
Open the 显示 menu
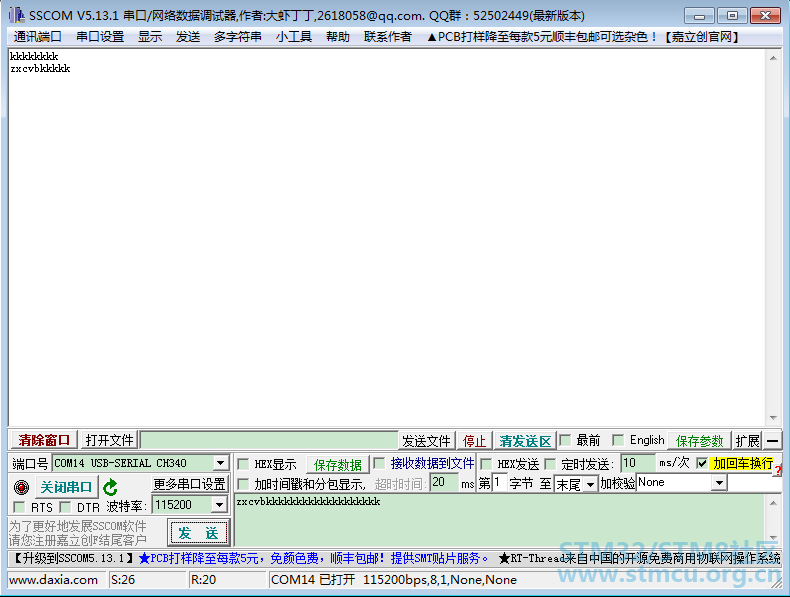pyautogui.click(x=150, y=37)
